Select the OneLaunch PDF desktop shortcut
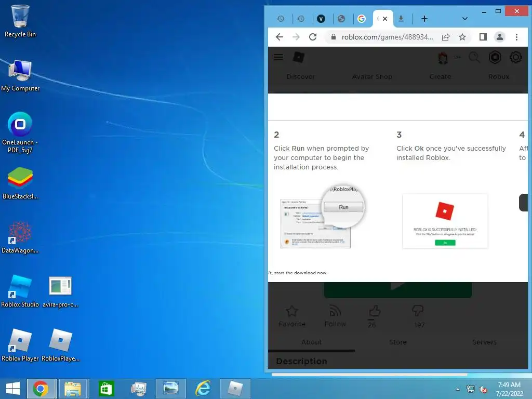Image resolution: width=532 pixels, height=399 pixels. (x=20, y=132)
